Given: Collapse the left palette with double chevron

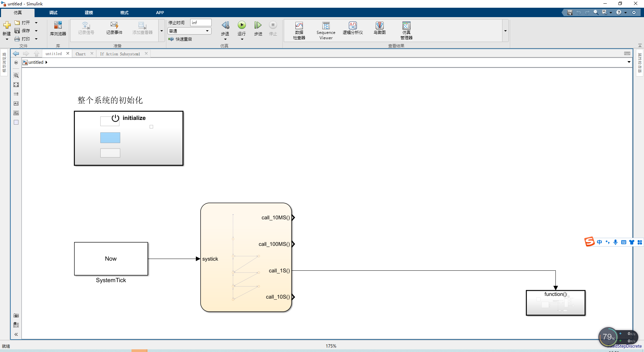Looking at the screenshot, I should coord(16,334).
